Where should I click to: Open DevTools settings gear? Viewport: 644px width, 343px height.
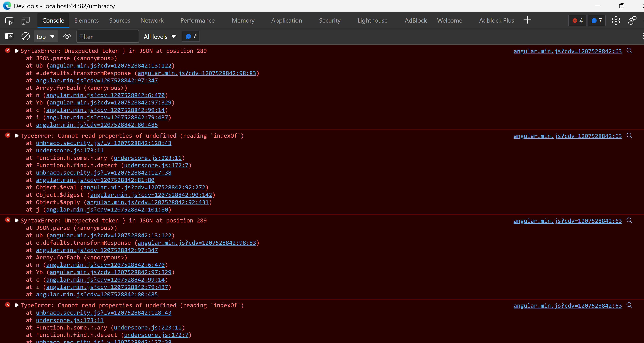[x=616, y=21]
